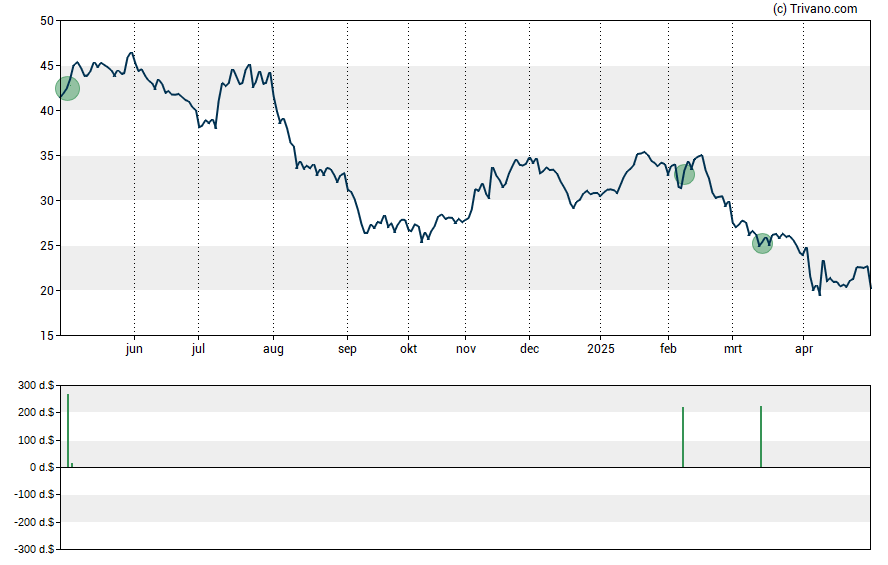Click the 'dec' axis label
Image resolution: width=888 pixels, height=565 pixels.
(x=530, y=349)
